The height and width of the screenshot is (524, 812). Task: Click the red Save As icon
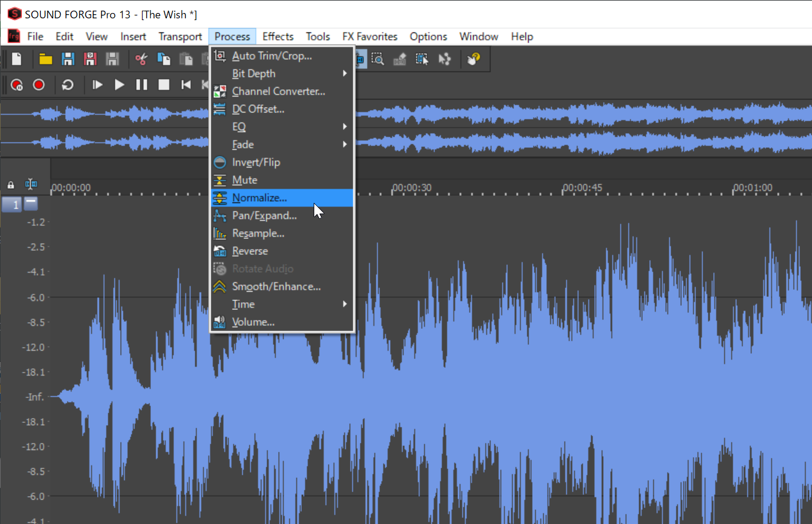tap(90, 59)
